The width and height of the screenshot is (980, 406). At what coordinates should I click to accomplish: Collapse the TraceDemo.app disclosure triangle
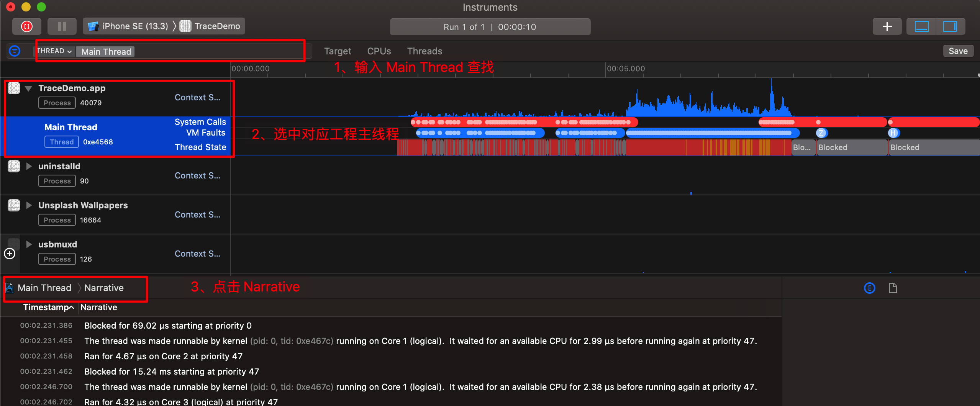[28, 88]
